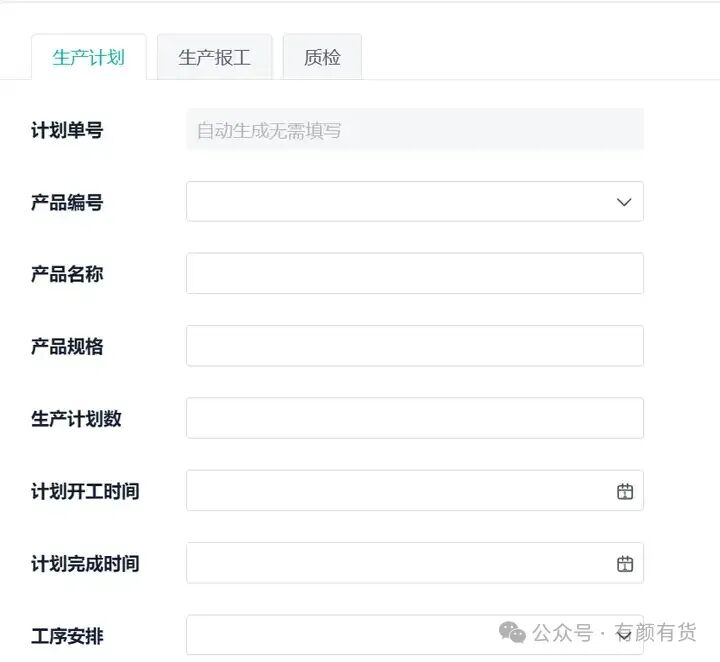
Task: Click the 计划单号 field label
Action: pos(67,130)
